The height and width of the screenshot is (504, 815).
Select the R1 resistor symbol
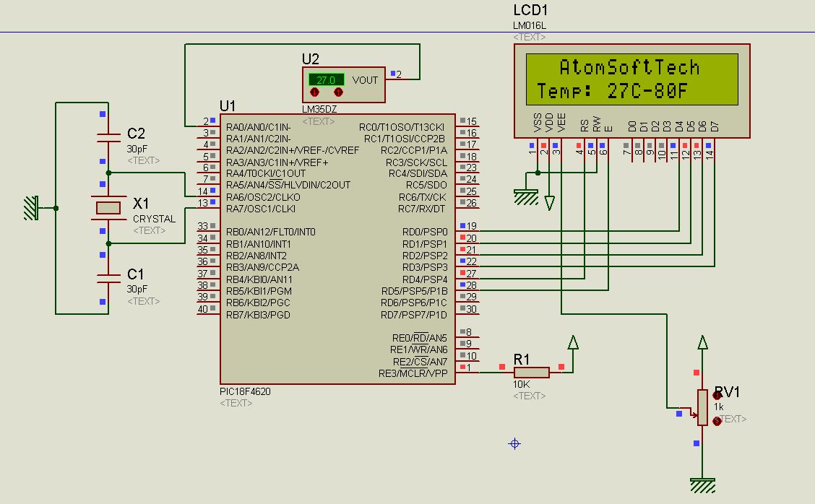click(531, 372)
